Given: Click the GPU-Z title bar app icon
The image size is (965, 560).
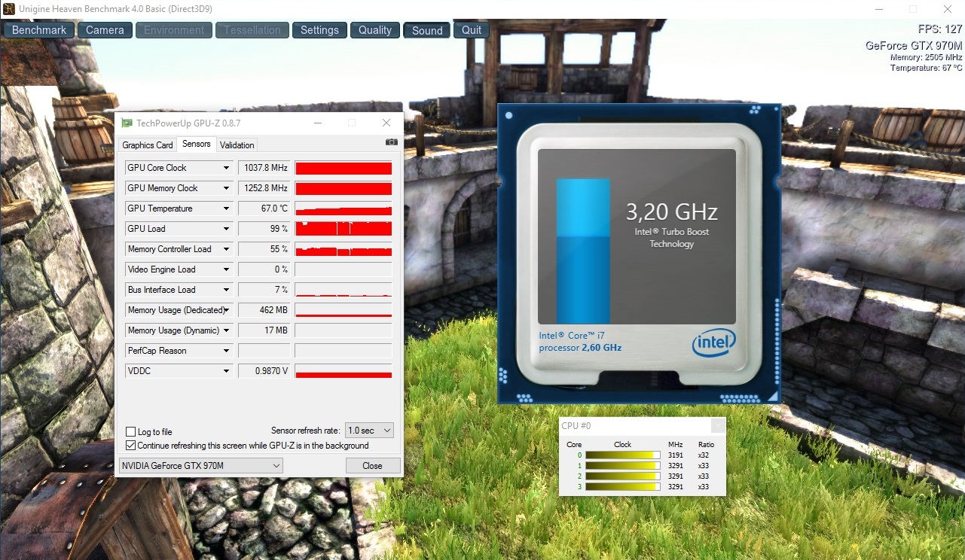Looking at the screenshot, I should tap(127, 123).
